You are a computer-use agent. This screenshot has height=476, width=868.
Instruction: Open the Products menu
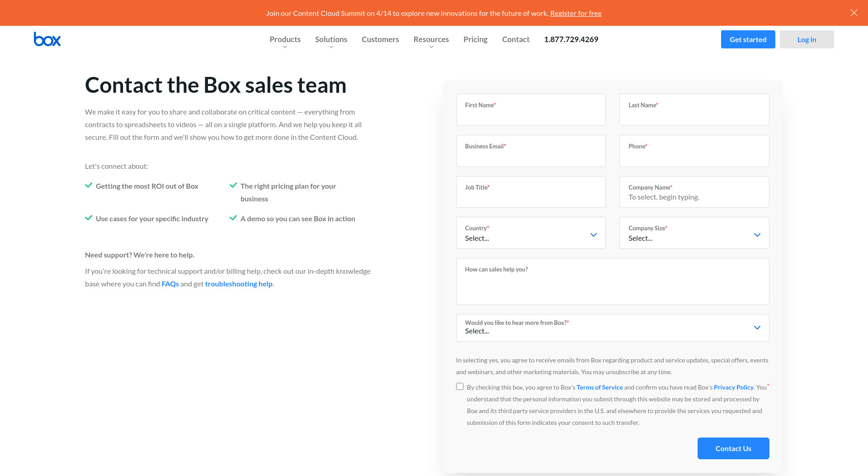[285, 39]
